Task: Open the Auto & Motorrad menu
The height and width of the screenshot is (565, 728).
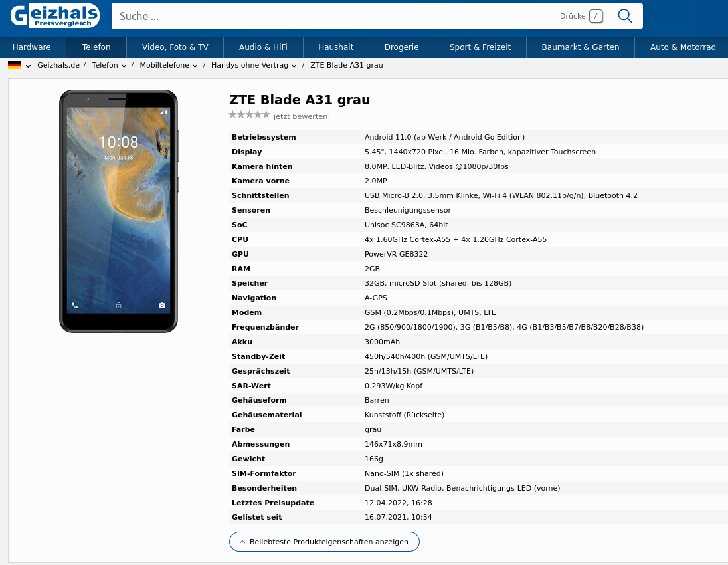Action: (x=683, y=47)
